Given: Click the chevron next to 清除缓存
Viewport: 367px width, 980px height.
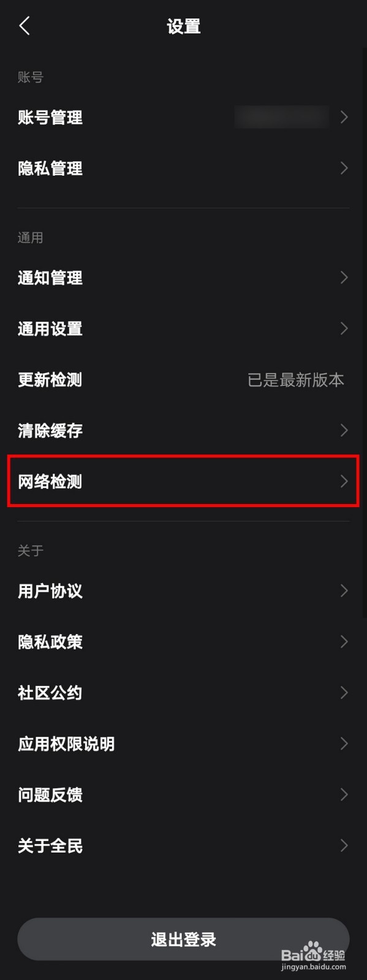Looking at the screenshot, I should pos(344,430).
